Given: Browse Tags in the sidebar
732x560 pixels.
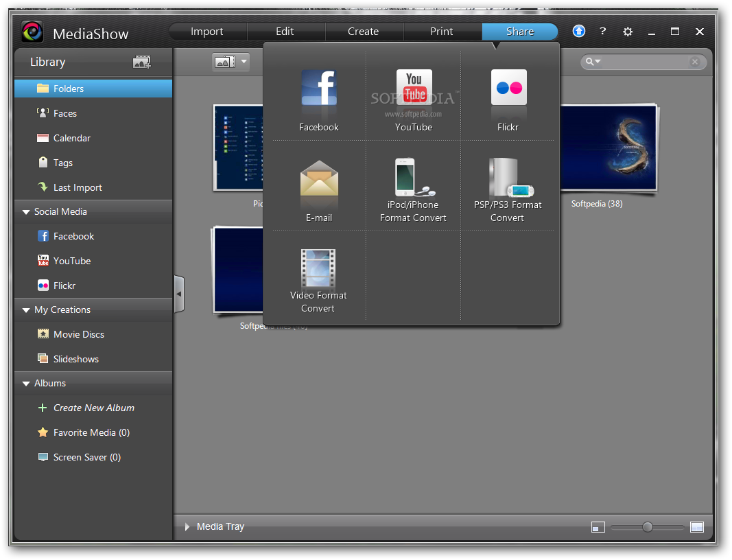Looking at the screenshot, I should pyautogui.click(x=93, y=163).
